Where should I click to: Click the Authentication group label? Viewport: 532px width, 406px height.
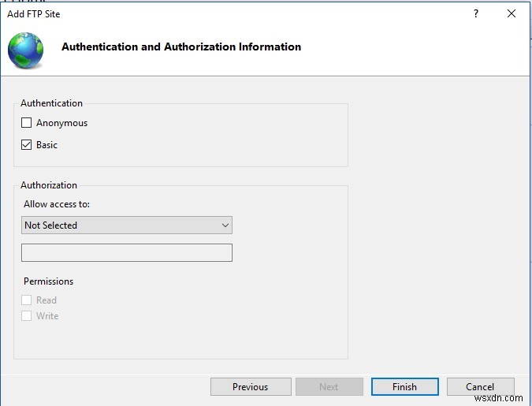tap(51, 103)
